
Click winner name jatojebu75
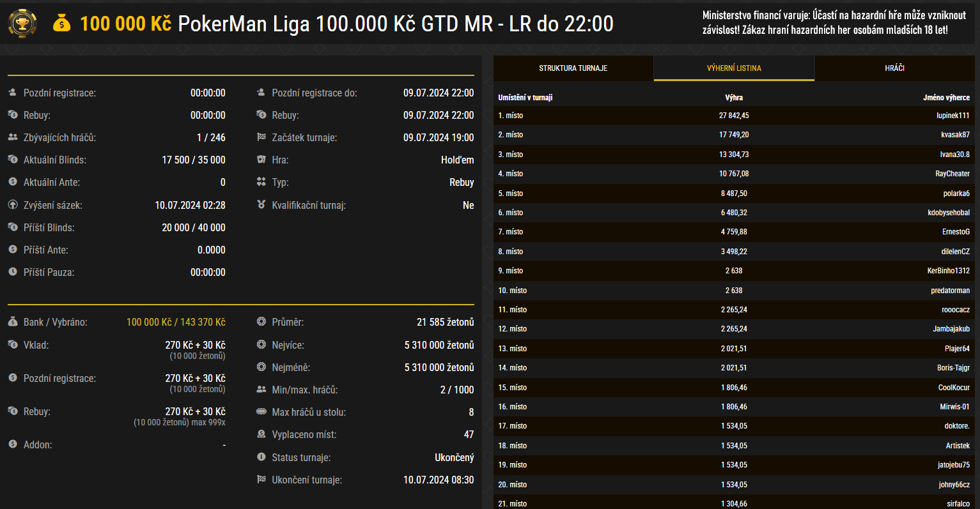coord(954,465)
